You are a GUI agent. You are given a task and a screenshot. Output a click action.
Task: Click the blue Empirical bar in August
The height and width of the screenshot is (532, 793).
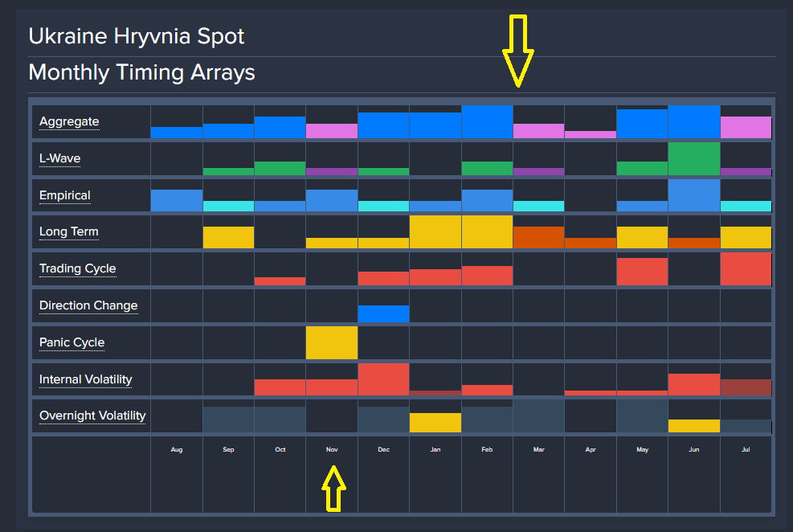pyautogui.click(x=177, y=201)
